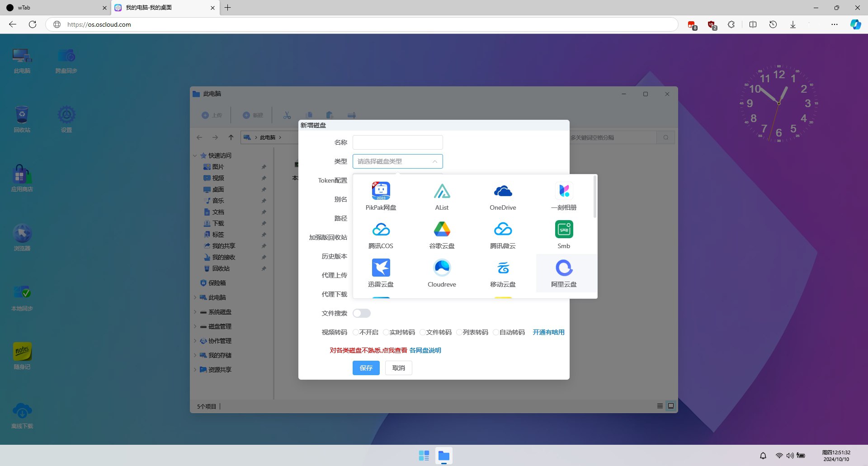Open the notification bell in system tray

[x=763, y=456]
